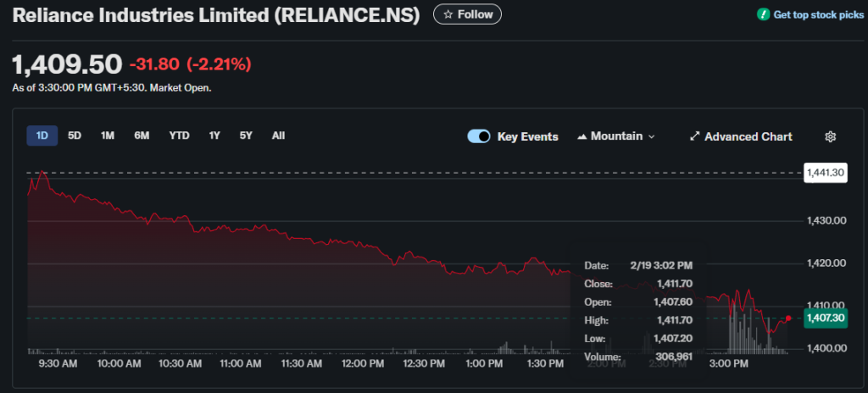This screenshot has height=393, width=868.
Task: Switch to the 6M range tab
Action: coord(142,136)
